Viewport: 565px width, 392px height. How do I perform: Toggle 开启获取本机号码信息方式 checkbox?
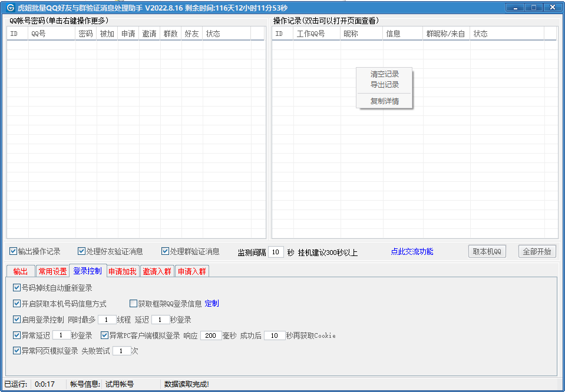pos(16,304)
